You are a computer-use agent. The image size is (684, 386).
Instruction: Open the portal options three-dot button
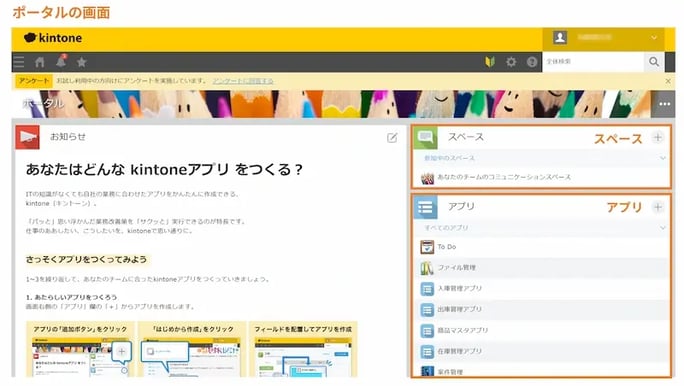click(664, 104)
